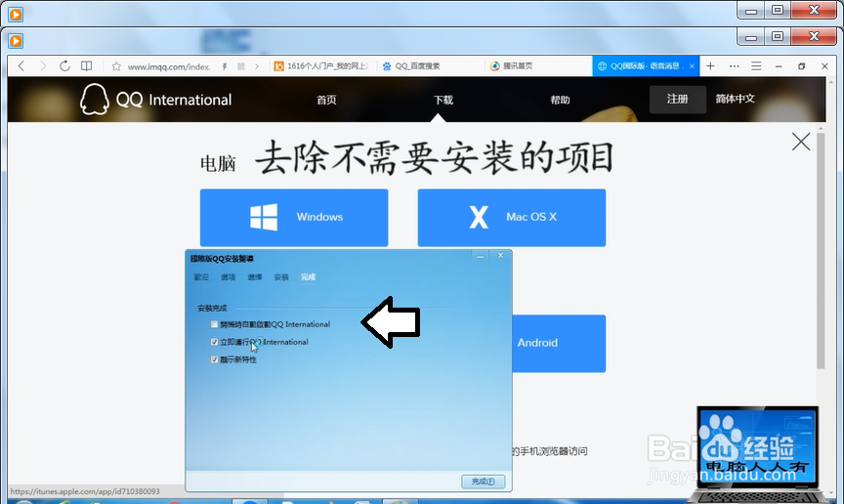
Task: Click the lightning bolt icon in address bar
Action: click(225, 66)
